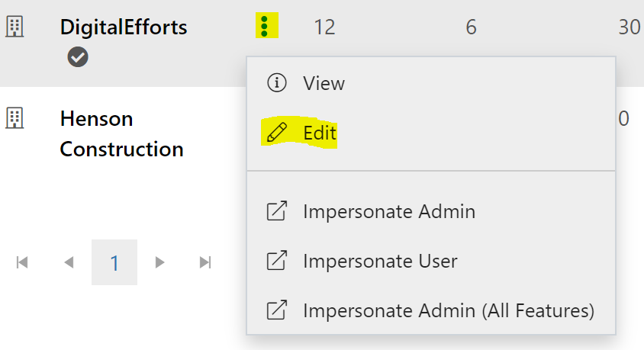644x350 pixels.
Task: Select page 1 in the pager
Action: [x=114, y=262]
